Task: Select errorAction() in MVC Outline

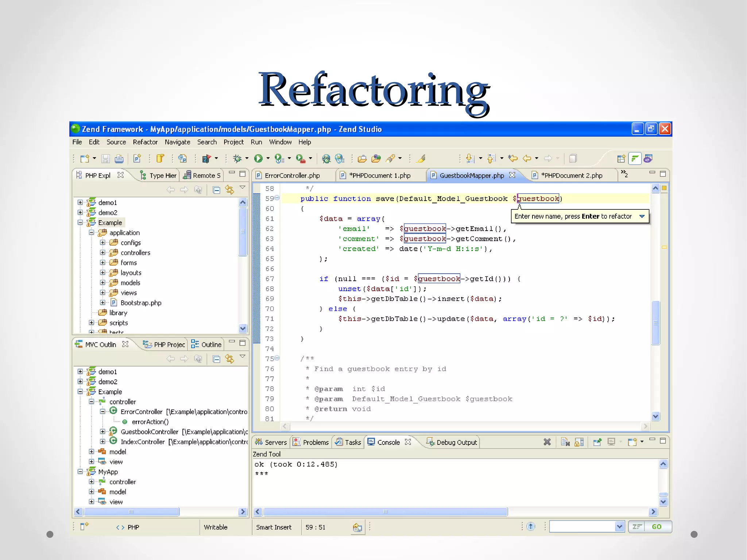Action: click(x=150, y=422)
